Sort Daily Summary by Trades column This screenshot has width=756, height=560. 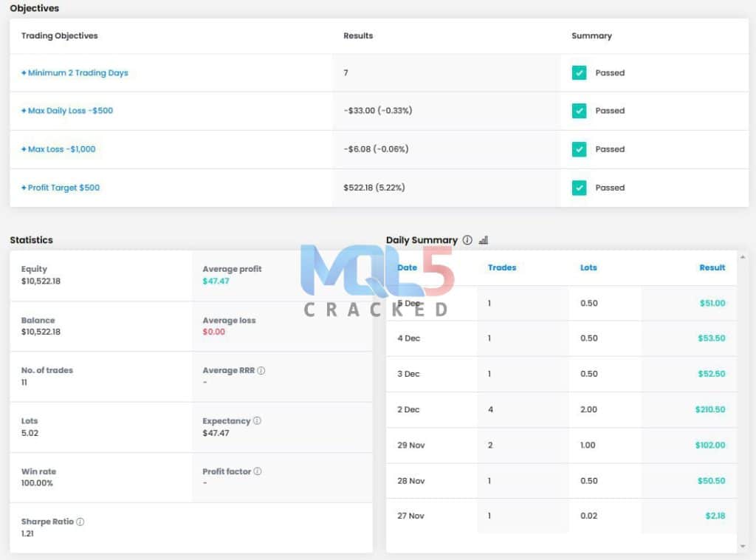click(502, 267)
